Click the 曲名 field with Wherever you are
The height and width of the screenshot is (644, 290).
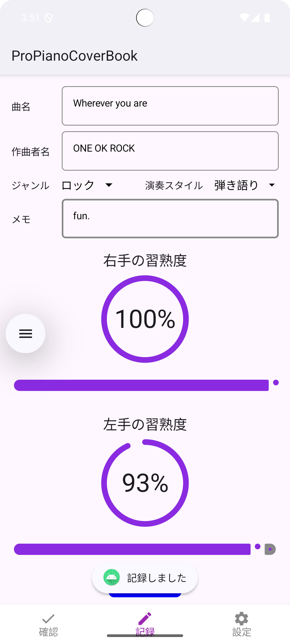tap(170, 106)
